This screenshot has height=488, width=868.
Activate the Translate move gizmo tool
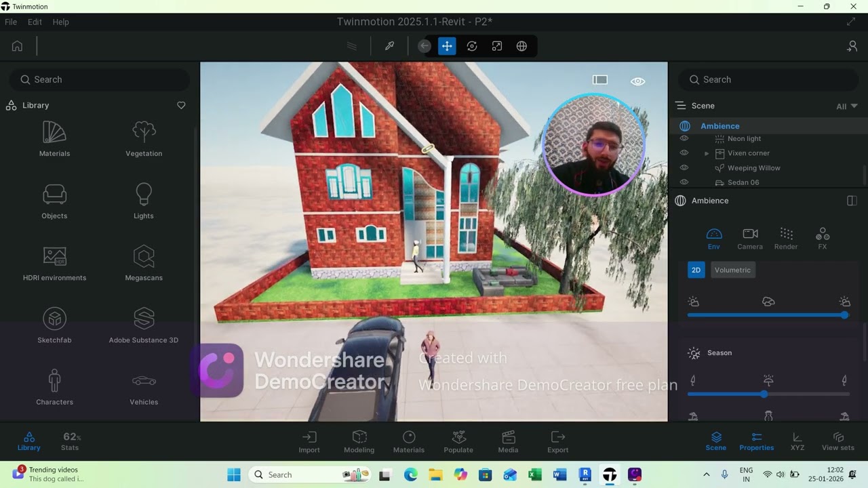[447, 46]
